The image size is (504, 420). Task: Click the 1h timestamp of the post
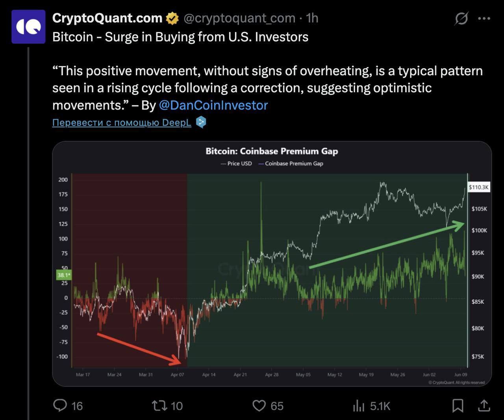point(312,18)
